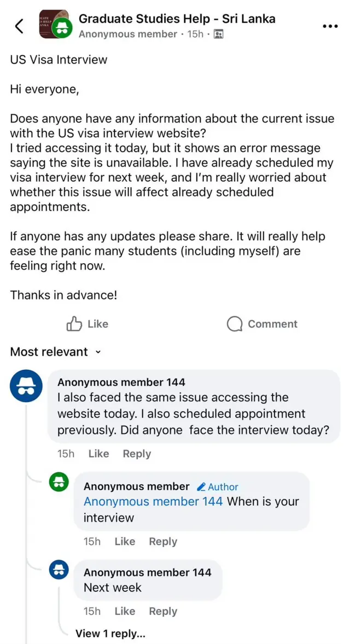Open the Most relevant sort dropdown
Viewport: 350px width, 644px height.
56,352
